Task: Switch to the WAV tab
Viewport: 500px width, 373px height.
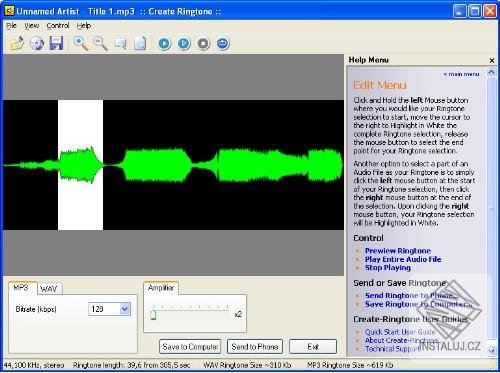Action: click(x=49, y=289)
